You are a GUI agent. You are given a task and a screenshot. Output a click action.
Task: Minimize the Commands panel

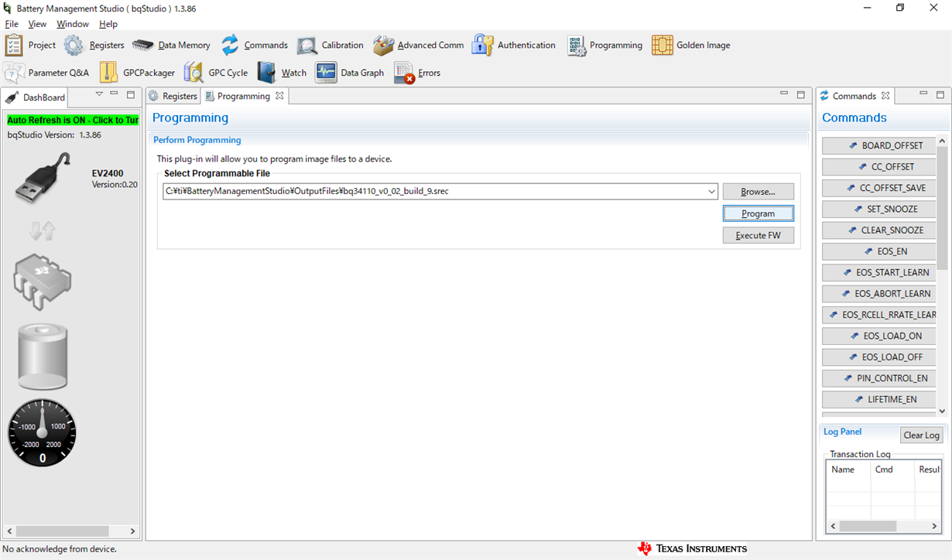(x=923, y=94)
